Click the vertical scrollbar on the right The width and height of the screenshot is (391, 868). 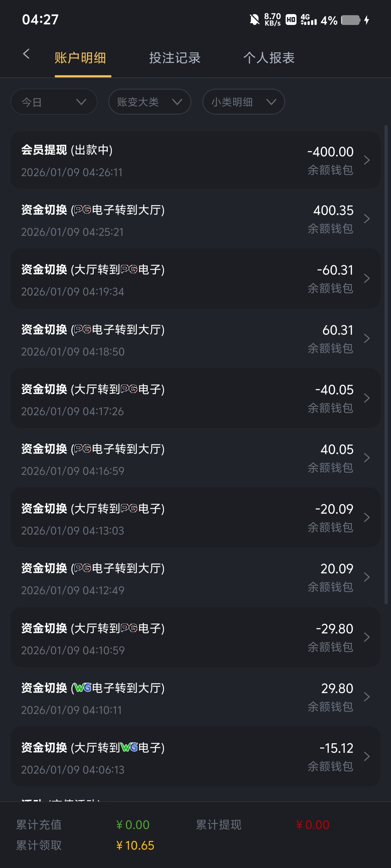[386, 362]
